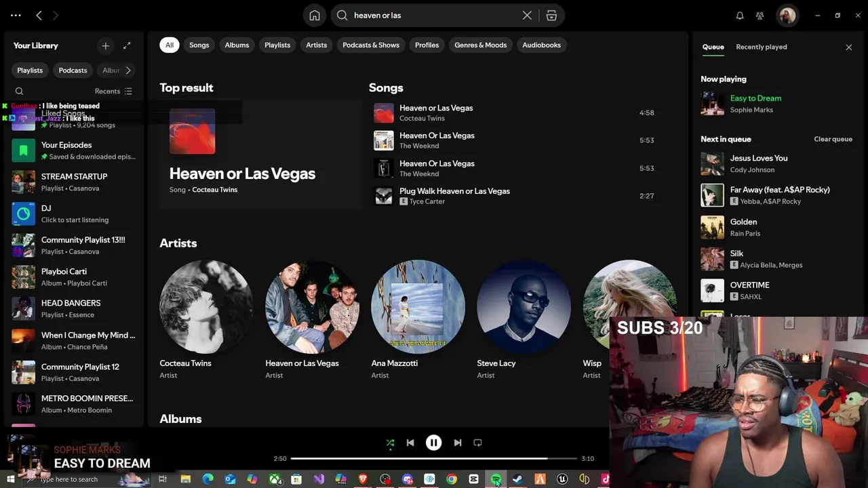Clear the queue
Screen dimensions: 868x488
coord(833,139)
